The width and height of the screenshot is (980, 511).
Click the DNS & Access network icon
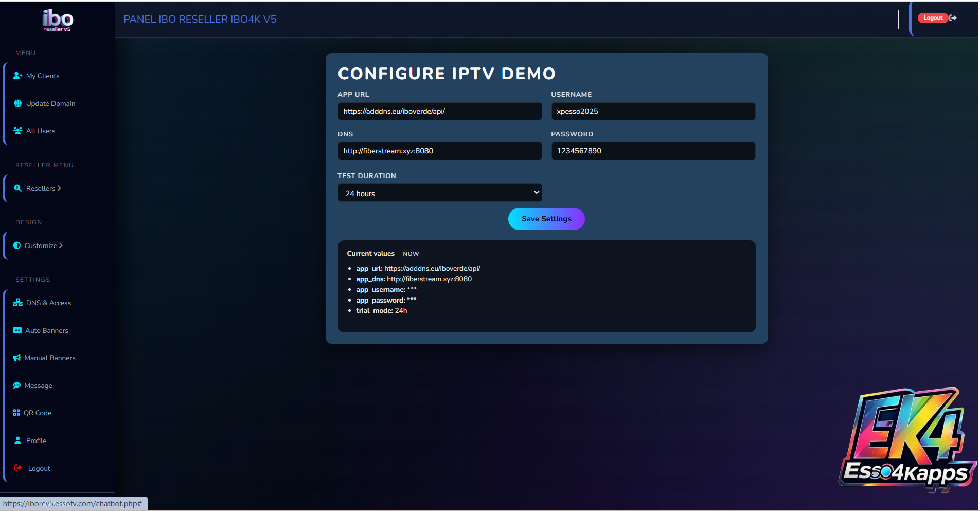point(18,303)
